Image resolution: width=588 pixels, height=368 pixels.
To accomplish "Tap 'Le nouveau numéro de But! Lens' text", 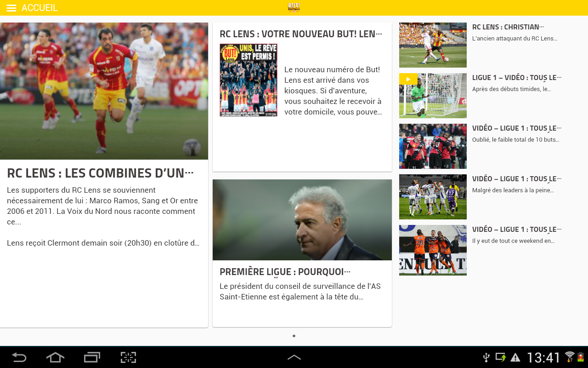I will coord(333,91).
